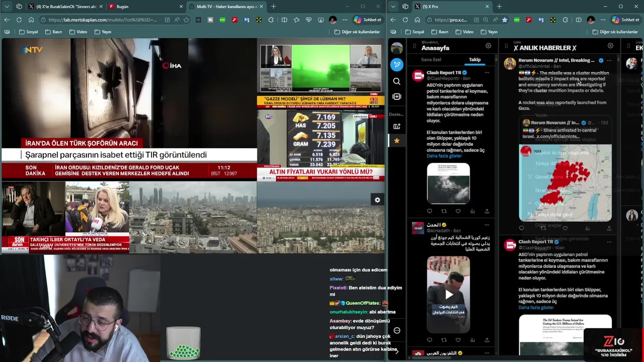The width and height of the screenshot is (644, 362).
Task: Reply to first Clash Report TR post in Anasayfa
Action: (x=429, y=211)
